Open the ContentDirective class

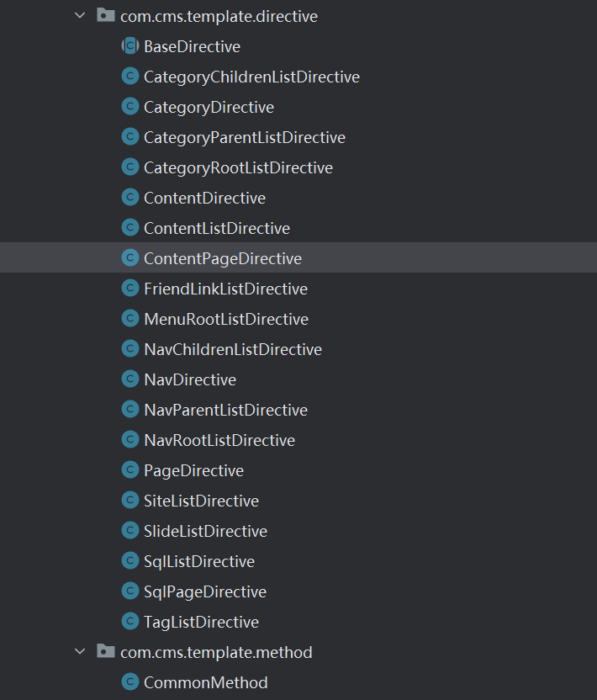click(205, 198)
